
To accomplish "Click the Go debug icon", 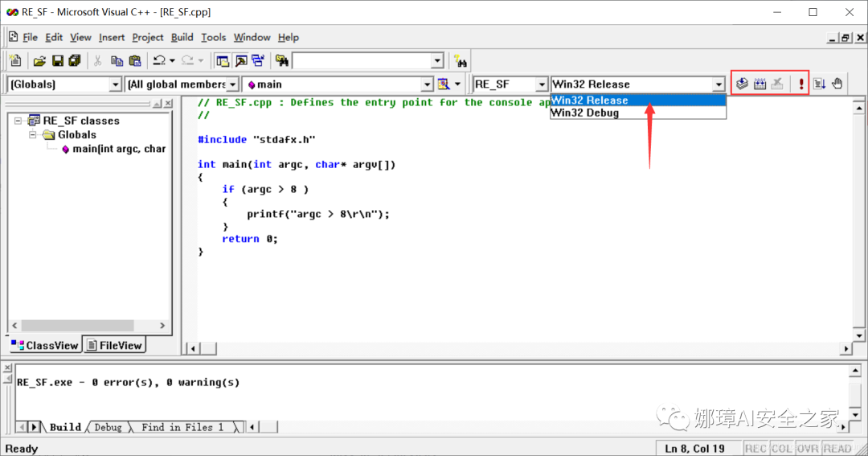I will 820,84.
